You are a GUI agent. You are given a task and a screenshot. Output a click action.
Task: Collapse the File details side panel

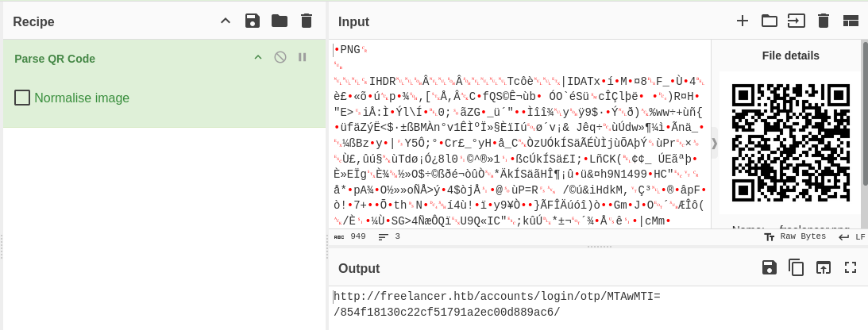[714, 143]
